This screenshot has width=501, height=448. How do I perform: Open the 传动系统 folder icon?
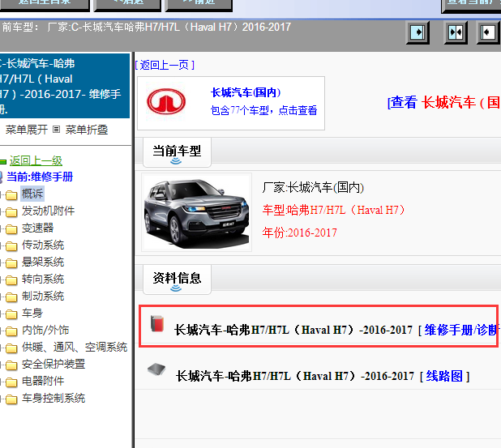pos(11,245)
